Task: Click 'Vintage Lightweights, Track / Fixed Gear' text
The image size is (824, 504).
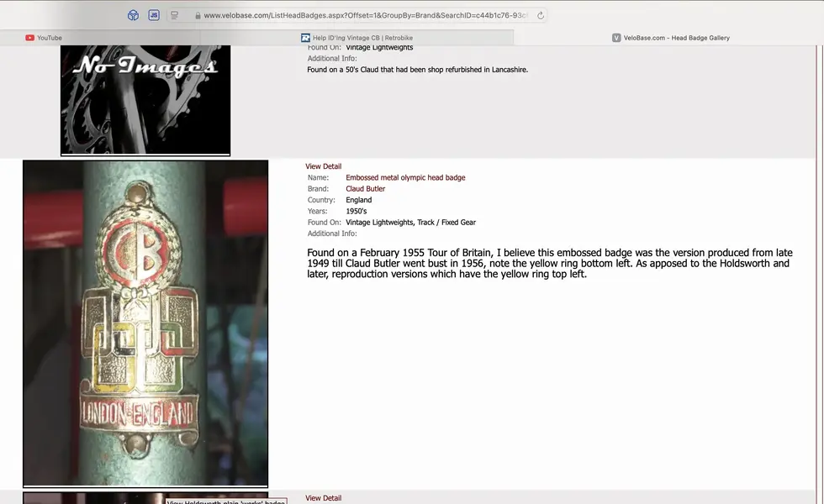Action: [410, 222]
